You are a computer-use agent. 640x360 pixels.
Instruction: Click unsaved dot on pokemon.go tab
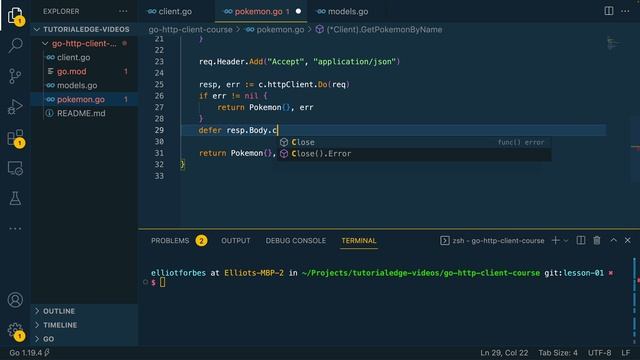point(298,11)
